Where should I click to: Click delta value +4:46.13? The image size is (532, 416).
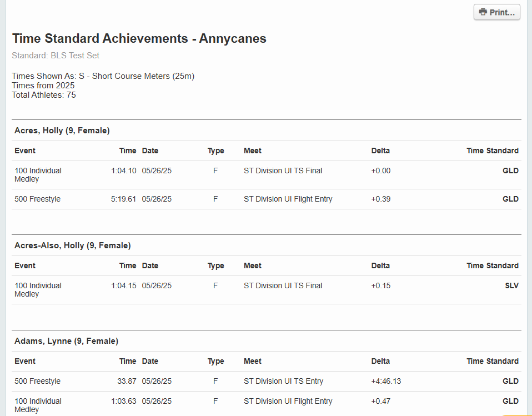click(386, 381)
